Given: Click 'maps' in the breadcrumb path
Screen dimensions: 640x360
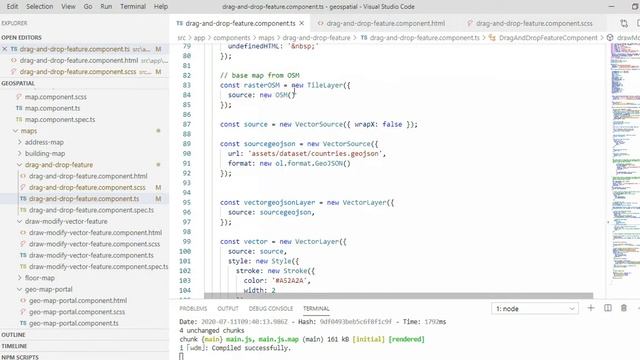Looking at the screenshot, I should coord(266,38).
